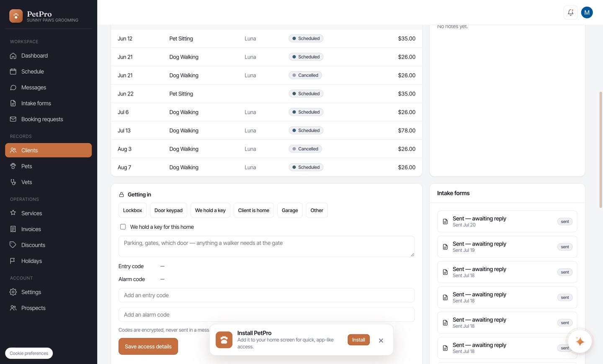
Task: Click the Invoices list icon
Action: (x=13, y=229)
